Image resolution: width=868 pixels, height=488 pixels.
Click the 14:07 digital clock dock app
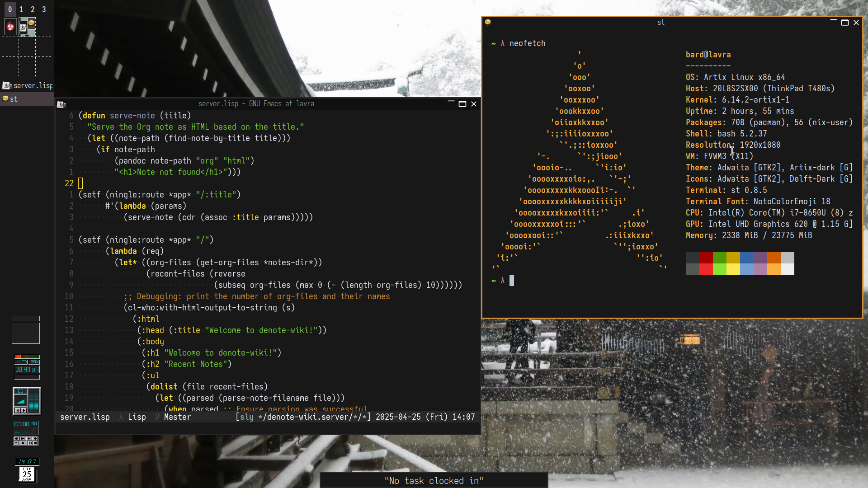[x=27, y=461]
